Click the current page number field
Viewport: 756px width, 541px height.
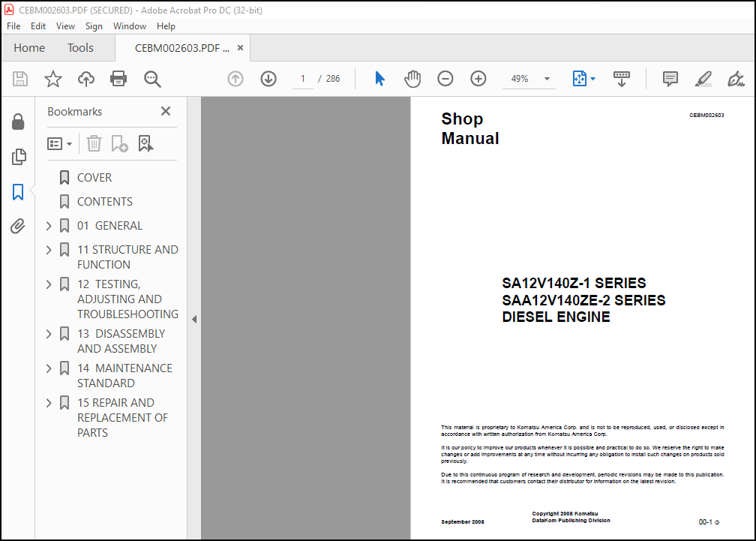pos(303,79)
